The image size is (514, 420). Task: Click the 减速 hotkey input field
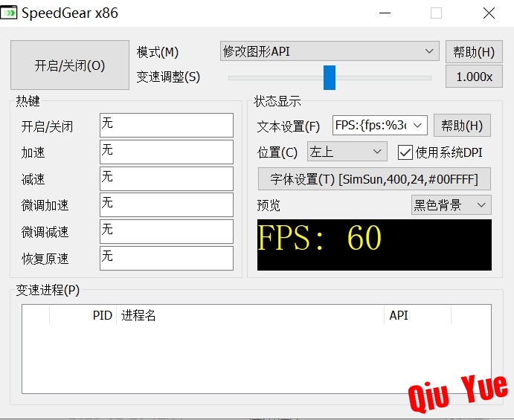(x=167, y=179)
